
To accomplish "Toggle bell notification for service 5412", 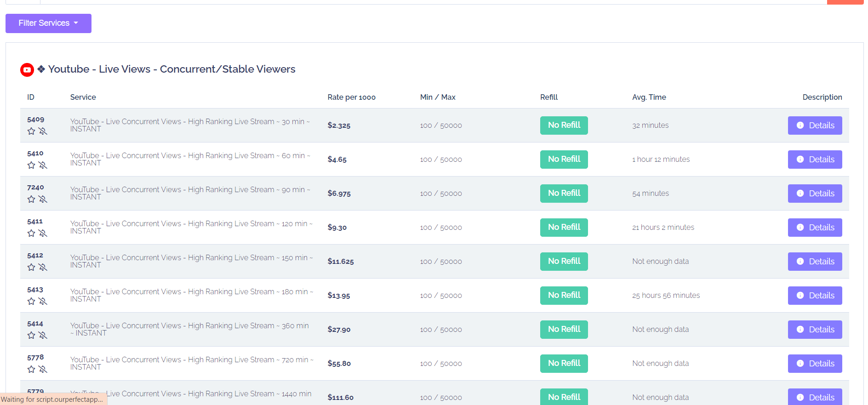I will 43,268.
